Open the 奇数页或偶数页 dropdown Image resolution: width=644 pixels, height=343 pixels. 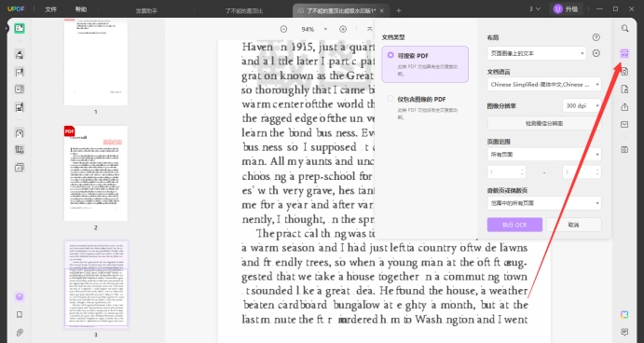(544, 203)
